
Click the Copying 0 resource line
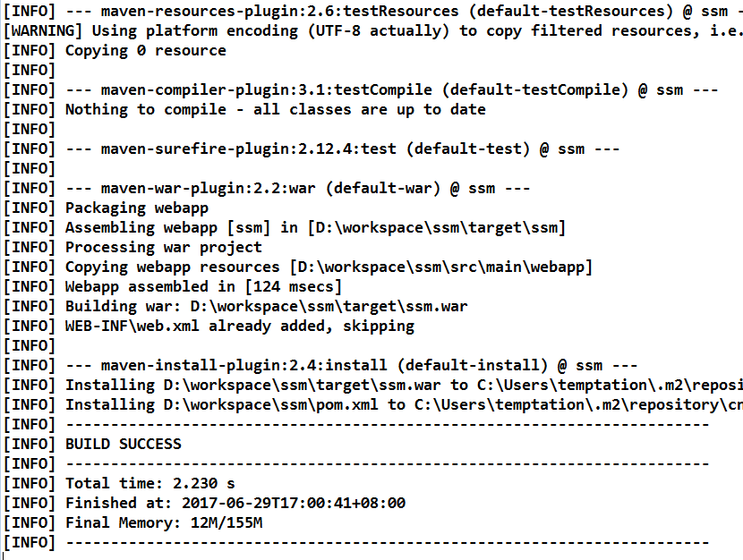coord(145,50)
